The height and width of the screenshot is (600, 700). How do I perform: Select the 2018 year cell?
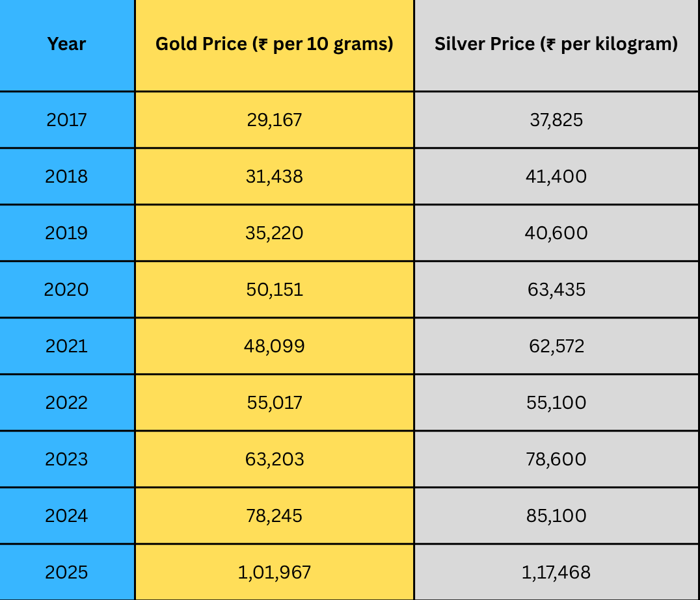(66, 176)
